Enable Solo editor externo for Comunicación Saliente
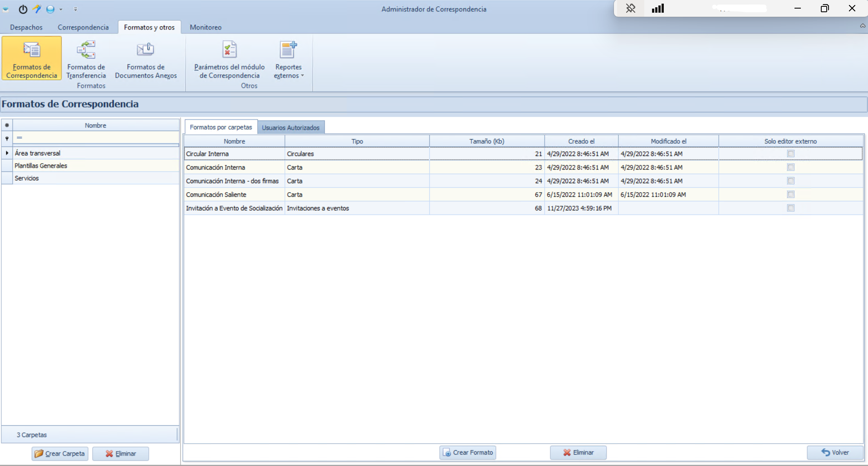 [790, 194]
